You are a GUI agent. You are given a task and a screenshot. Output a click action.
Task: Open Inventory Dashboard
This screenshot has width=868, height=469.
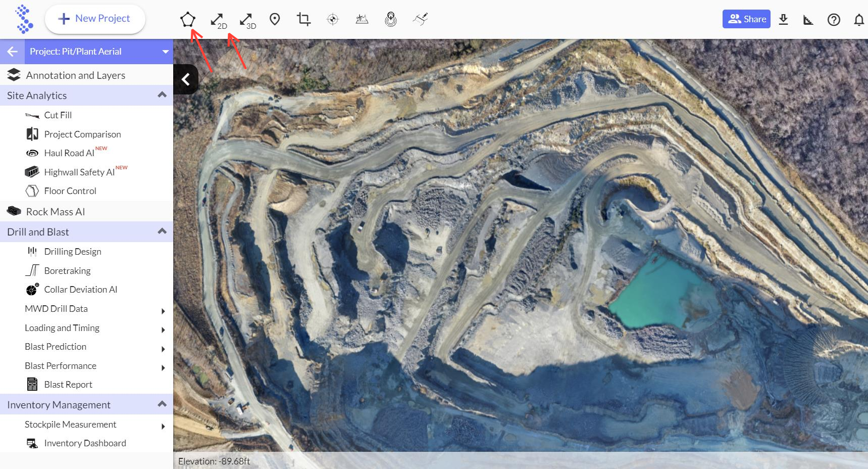click(86, 443)
